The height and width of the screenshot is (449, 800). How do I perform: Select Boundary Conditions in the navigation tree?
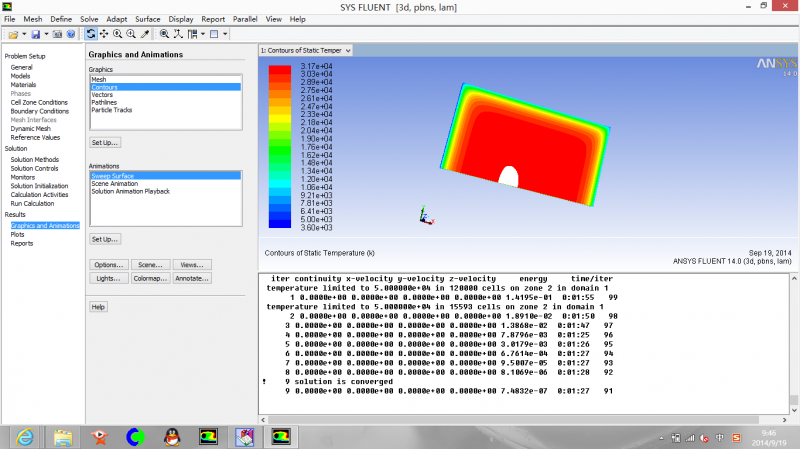click(39, 110)
